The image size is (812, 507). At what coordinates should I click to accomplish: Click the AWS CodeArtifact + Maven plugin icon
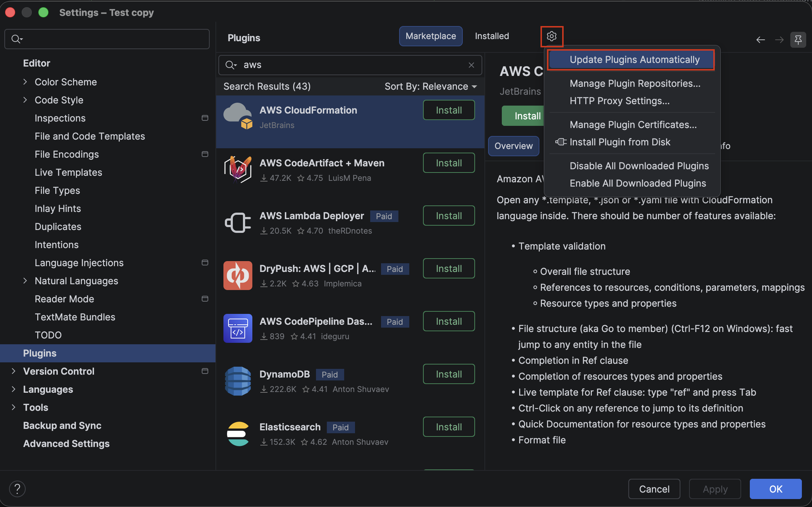(x=238, y=169)
